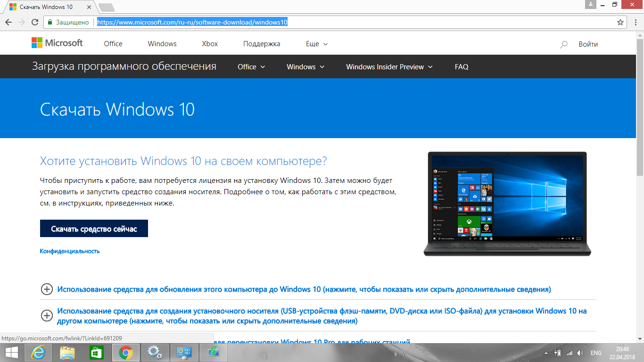Screen dimensions: 644x362
Task: Open the gears settings taskbar icon
Action: coord(154,353)
